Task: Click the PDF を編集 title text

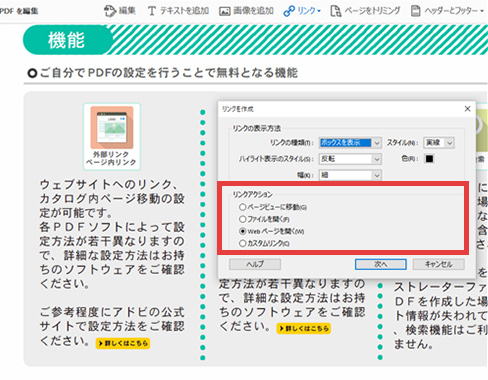Action: [19, 11]
